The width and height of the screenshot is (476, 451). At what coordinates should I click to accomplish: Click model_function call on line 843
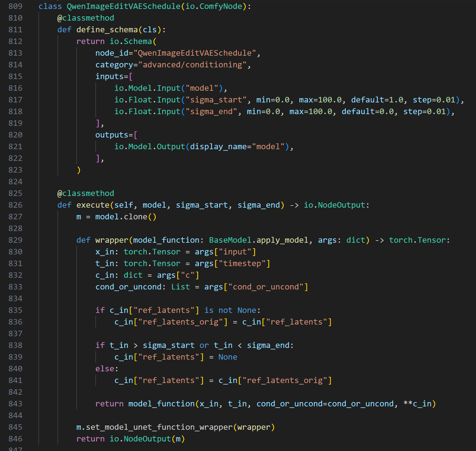coord(162,404)
